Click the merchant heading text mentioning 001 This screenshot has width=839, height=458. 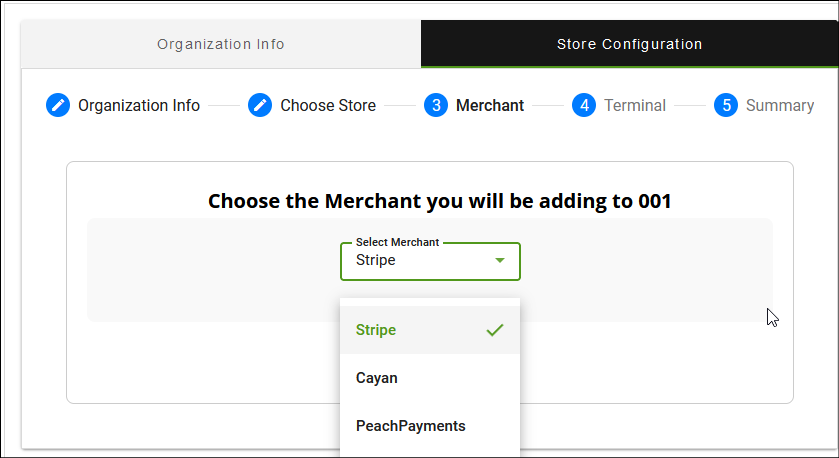pos(439,201)
